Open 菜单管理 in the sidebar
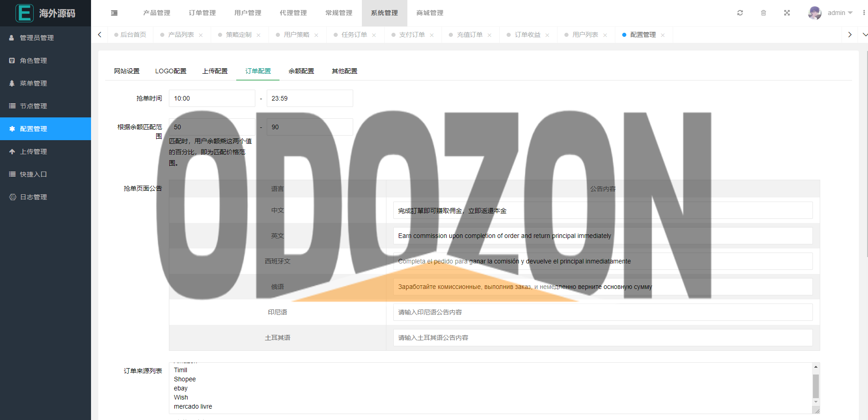Screen dimensions: 868x420 46,83
